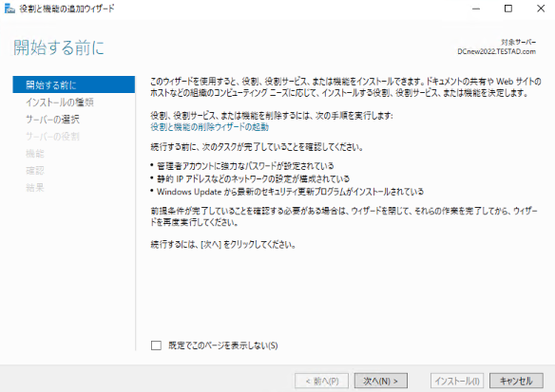Minimize the wizard window

click(x=476, y=9)
